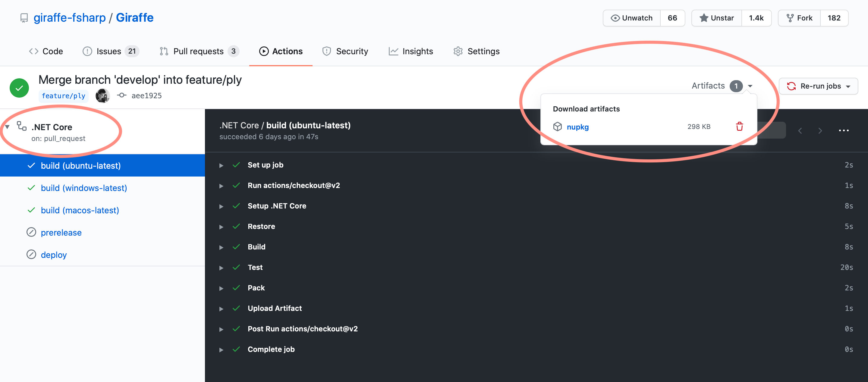Click the star icon on the Unstar button

(x=704, y=18)
